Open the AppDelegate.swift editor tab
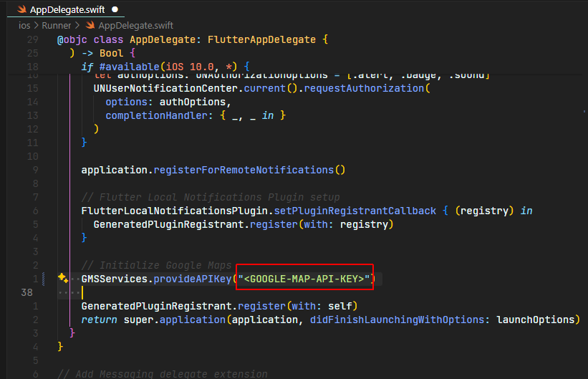The image size is (588, 379). [67, 10]
